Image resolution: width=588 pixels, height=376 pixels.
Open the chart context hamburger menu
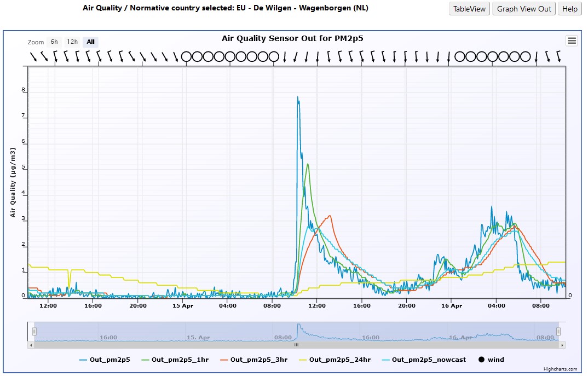[572, 41]
